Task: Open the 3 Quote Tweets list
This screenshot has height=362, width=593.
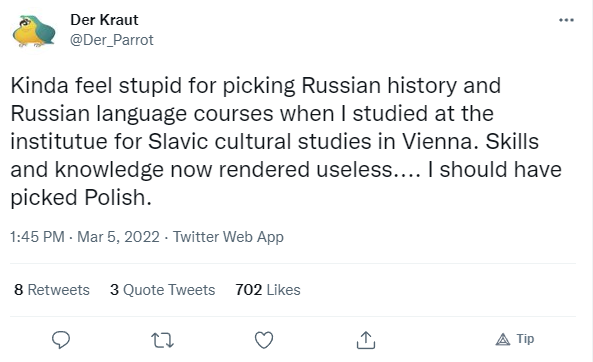Action: [x=163, y=290]
